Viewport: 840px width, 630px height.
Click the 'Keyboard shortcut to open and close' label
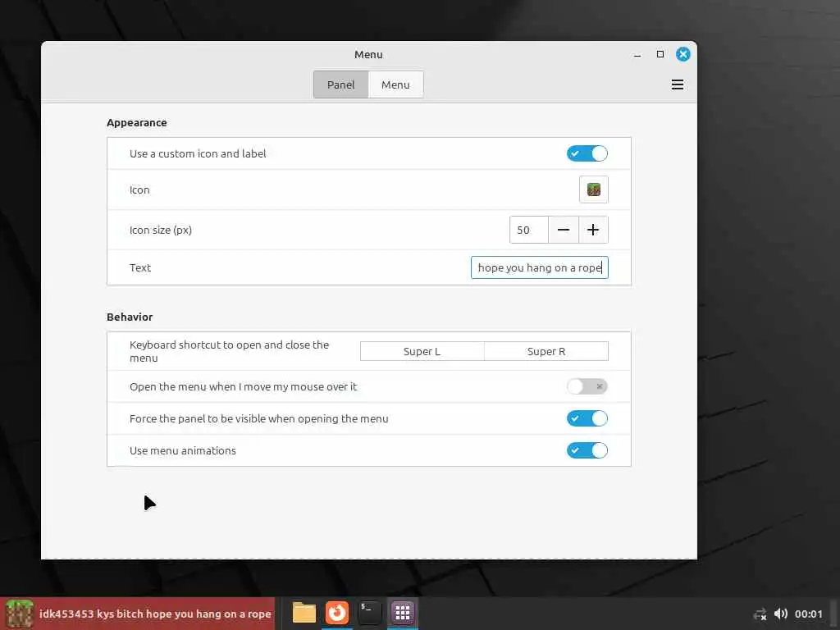coord(230,351)
